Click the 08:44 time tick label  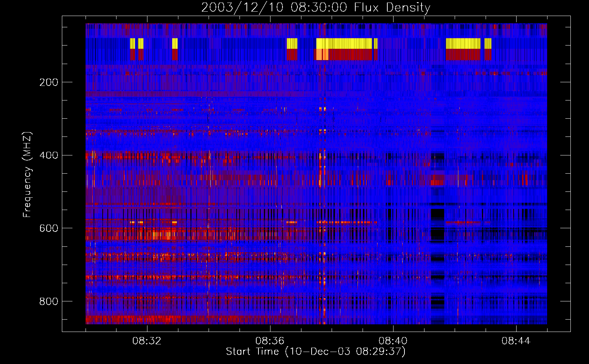(516, 341)
